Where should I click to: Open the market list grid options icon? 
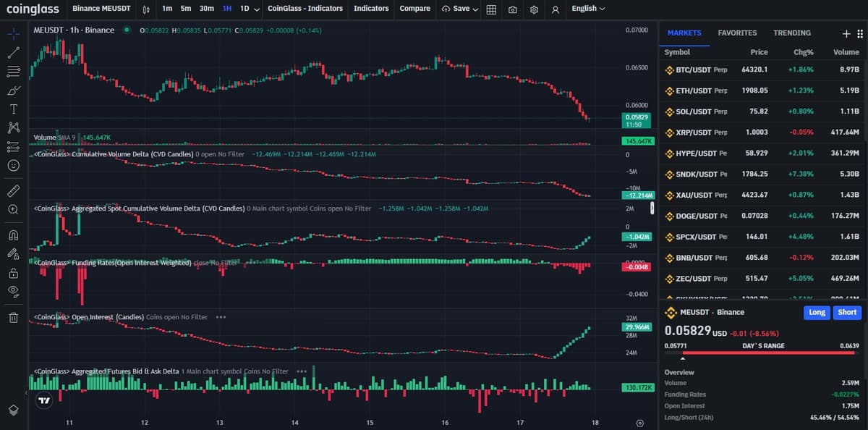pyautogui.click(x=860, y=33)
